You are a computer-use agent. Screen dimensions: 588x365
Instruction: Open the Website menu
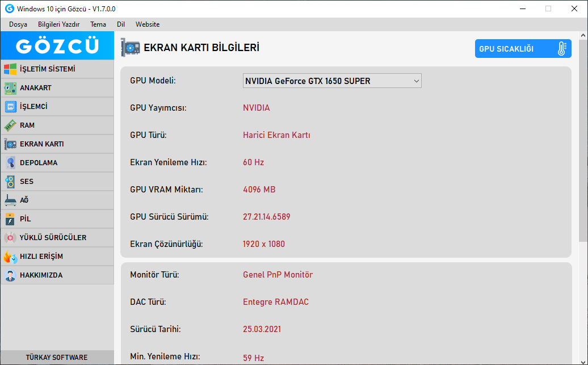click(148, 24)
